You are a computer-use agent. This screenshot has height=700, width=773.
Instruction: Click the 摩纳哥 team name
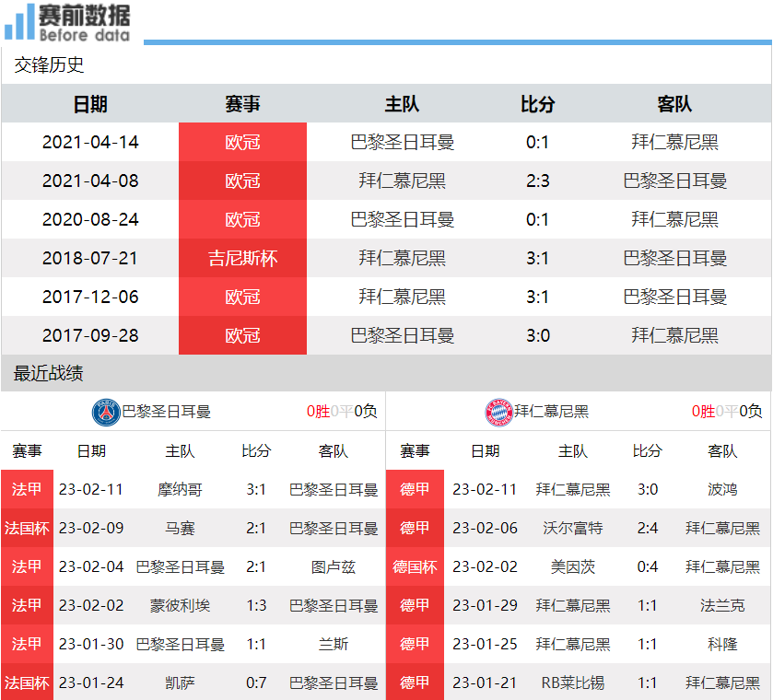click(x=180, y=489)
